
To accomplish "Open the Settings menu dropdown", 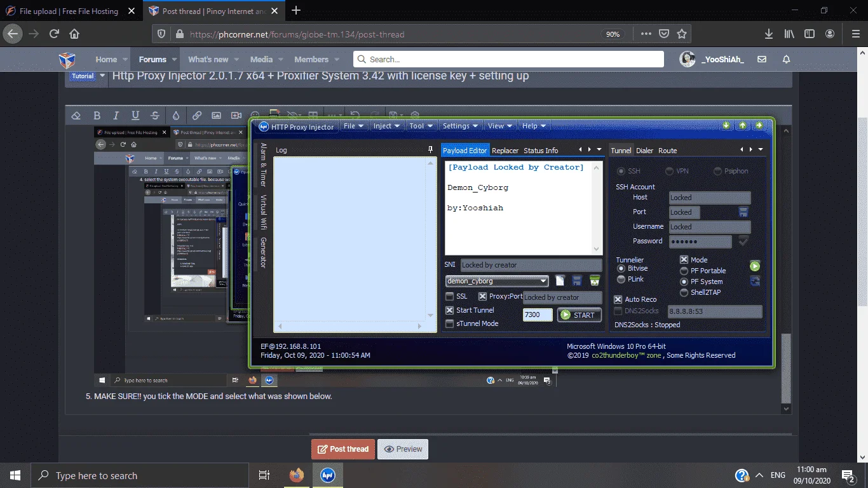I will 460,126.
